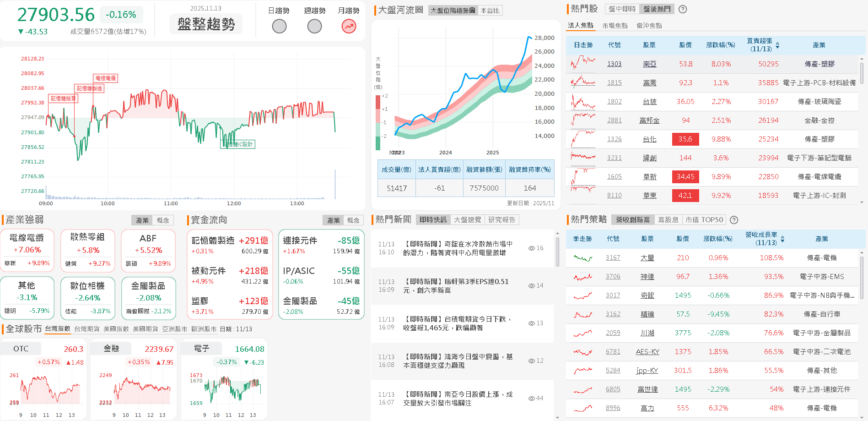Click the eye view-count icon on 奇鋐 news
This screenshot has width=868, height=421.
[531, 248]
